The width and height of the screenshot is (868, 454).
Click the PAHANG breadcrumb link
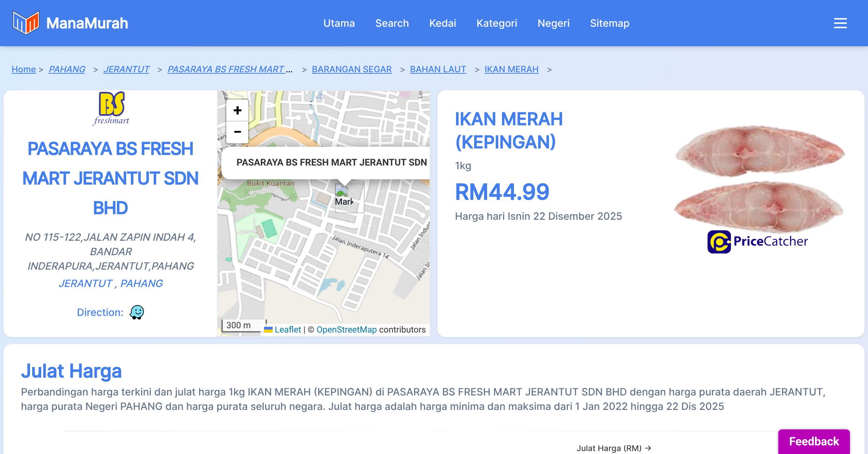point(67,69)
